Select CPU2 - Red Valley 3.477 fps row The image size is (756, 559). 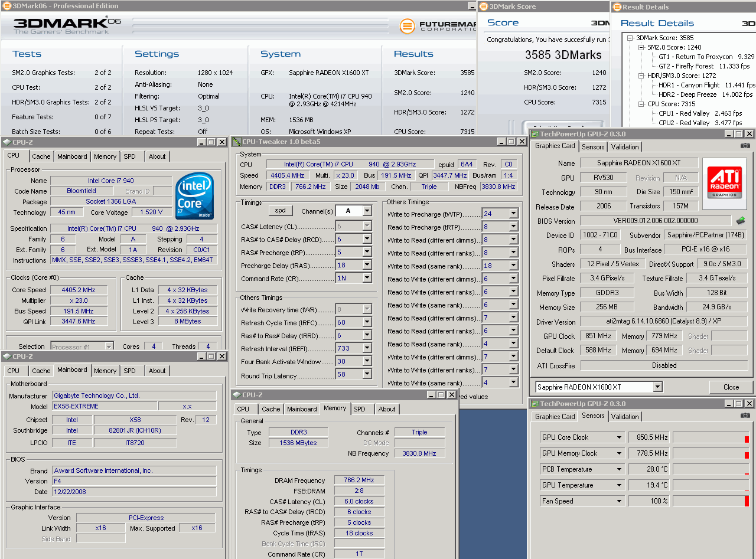(700, 123)
